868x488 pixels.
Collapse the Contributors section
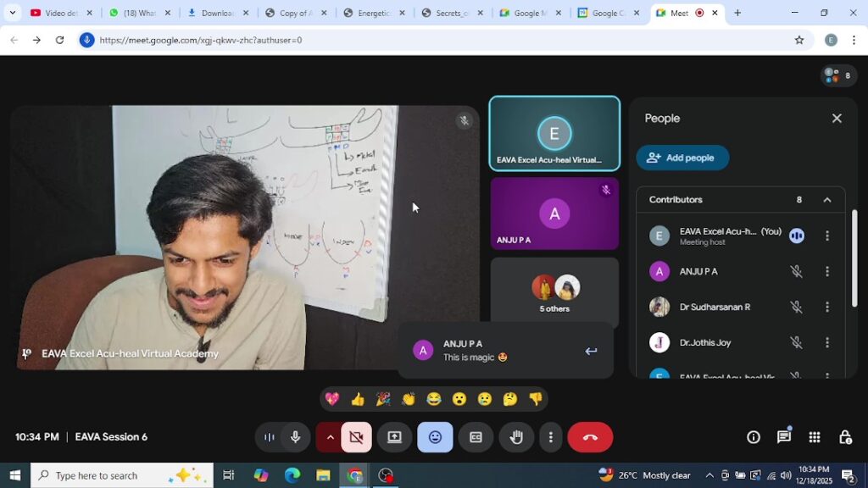click(826, 199)
